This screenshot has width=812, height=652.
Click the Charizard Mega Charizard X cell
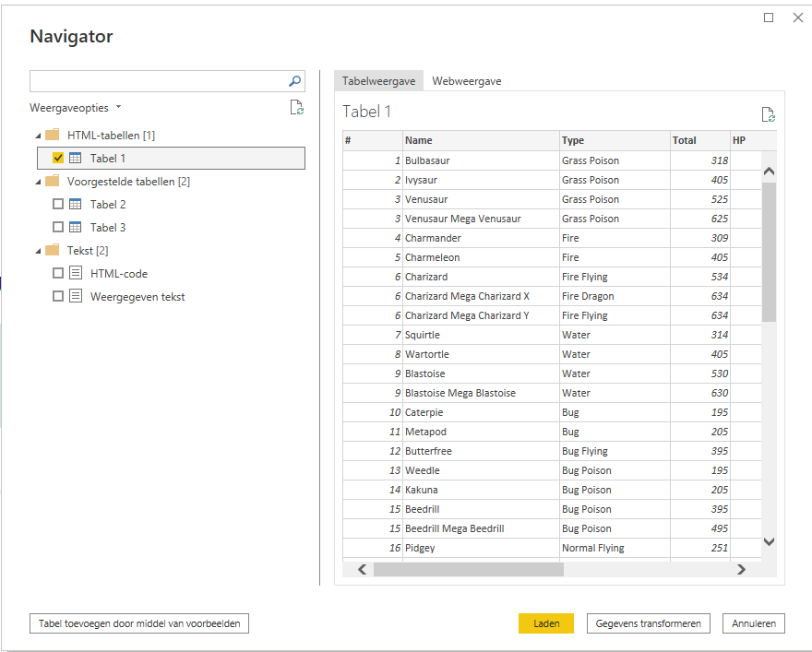481,296
